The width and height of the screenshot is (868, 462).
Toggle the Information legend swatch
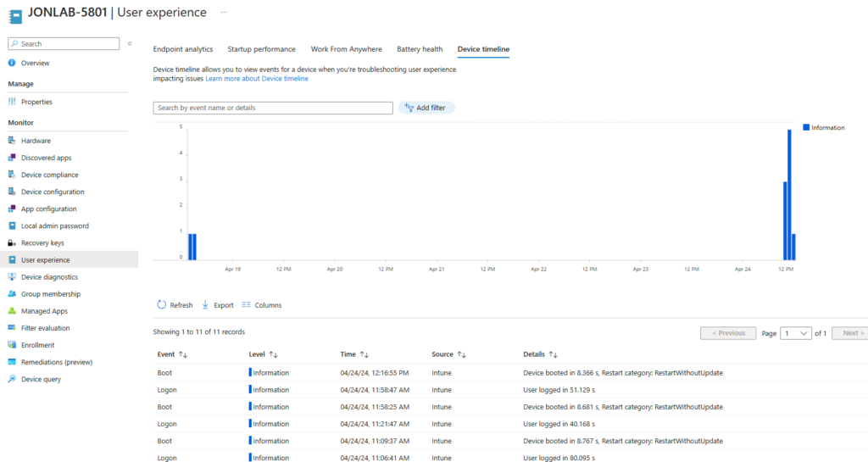pos(806,127)
